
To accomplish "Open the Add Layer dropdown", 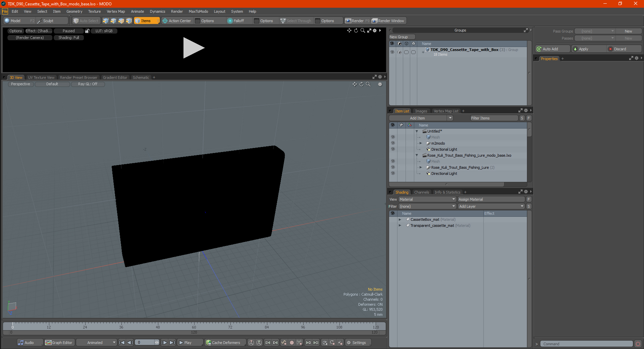I will [x=491, y=206].
